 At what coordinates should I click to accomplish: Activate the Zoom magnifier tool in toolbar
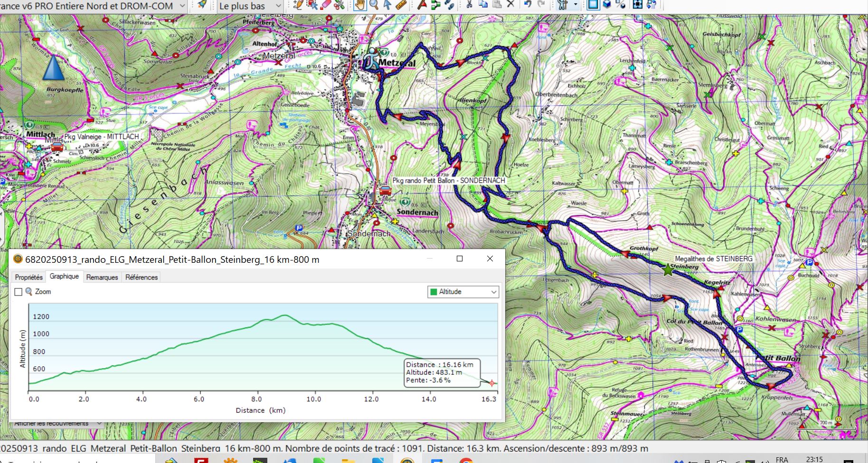(x=374, y=5)
